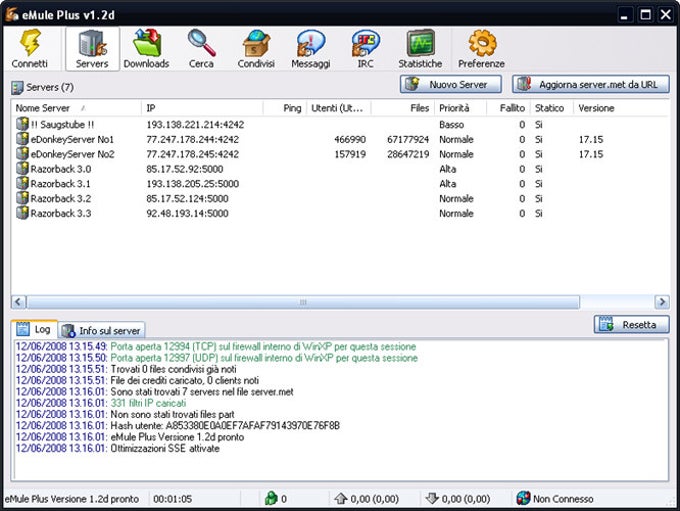Sort by the Ping column header
Image resolution: width=680 pixels, height=511 pixels.
[284, 108]
